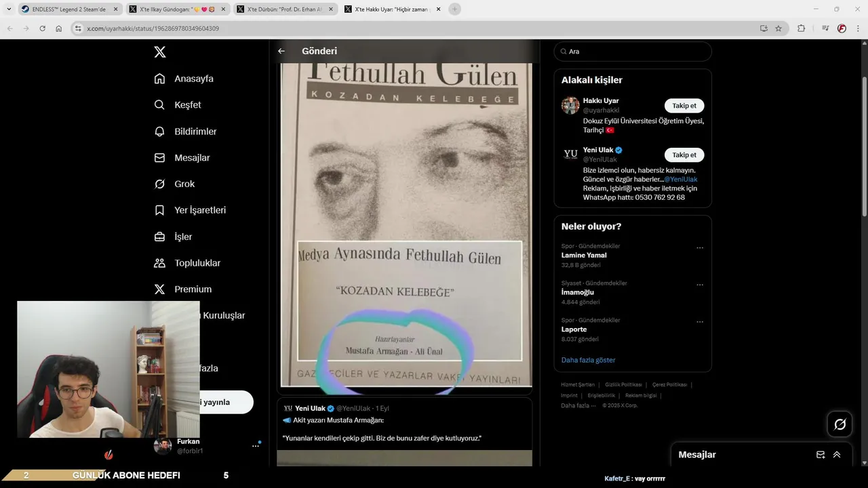The width and height of the screenshot is (868, 488).
Task: Click Erişilebilirlik footer link
Action: (x=601, y=395)
